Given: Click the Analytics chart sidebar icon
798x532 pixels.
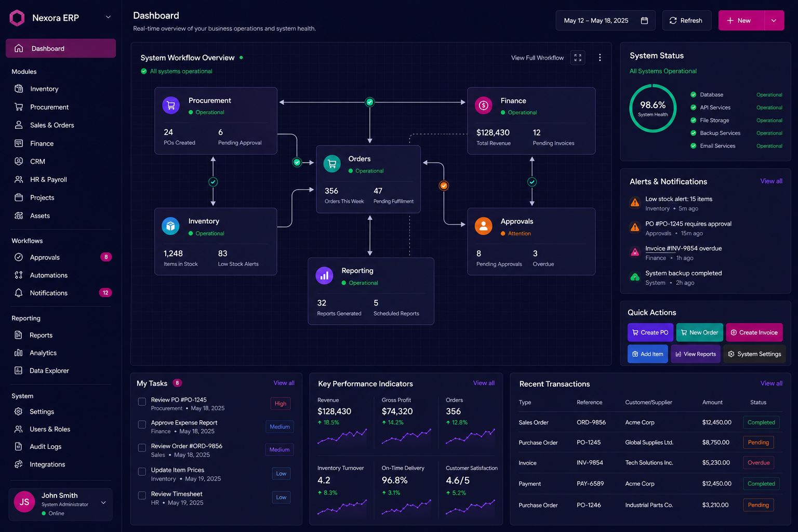Looking at the screenshot, I should (19, 353).
